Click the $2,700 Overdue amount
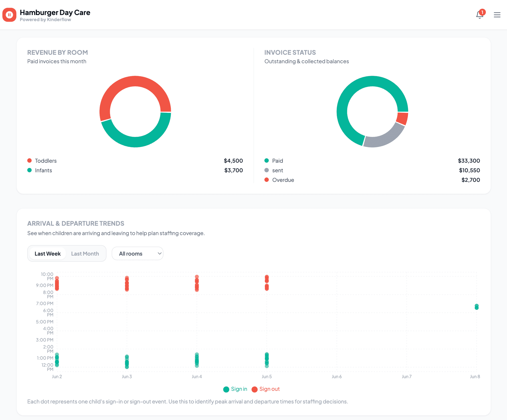This screenshot has width=507, height=420. pyautogui.click(x=471, y=180)
